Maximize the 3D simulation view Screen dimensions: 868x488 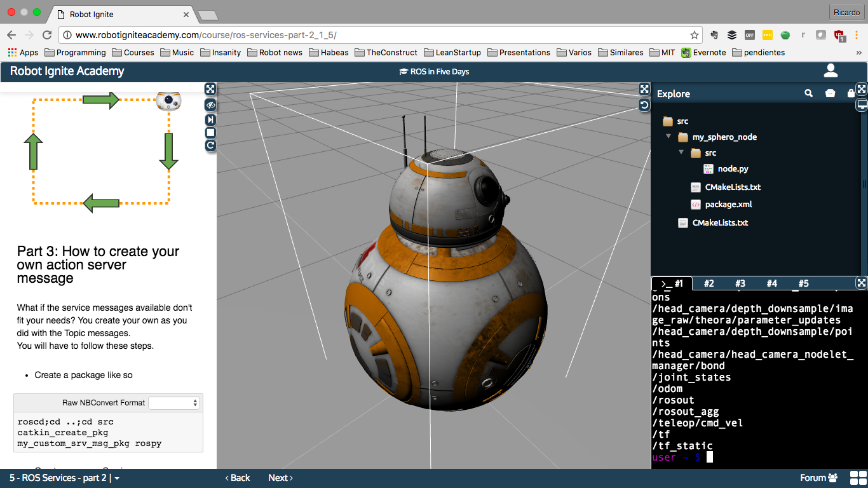(644, 89)
